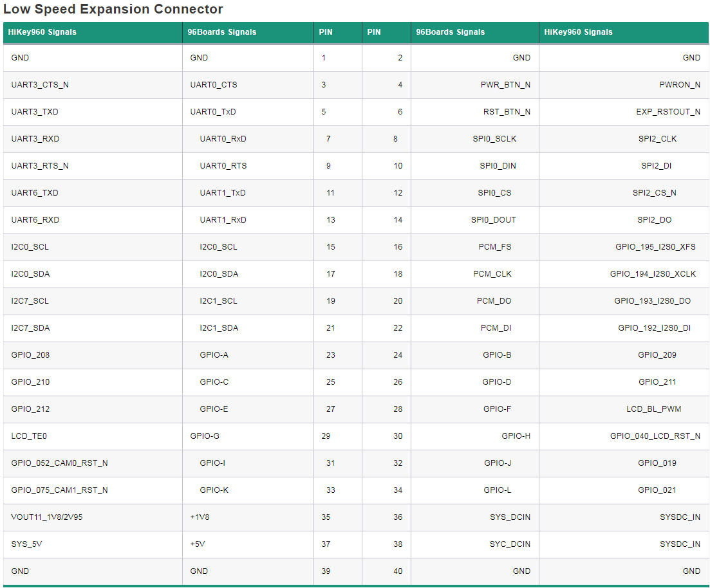The height and width of the screenshot is (588, 710).
Task: Click the LCD_TE0 signal cell
Action: click(29, 436)
